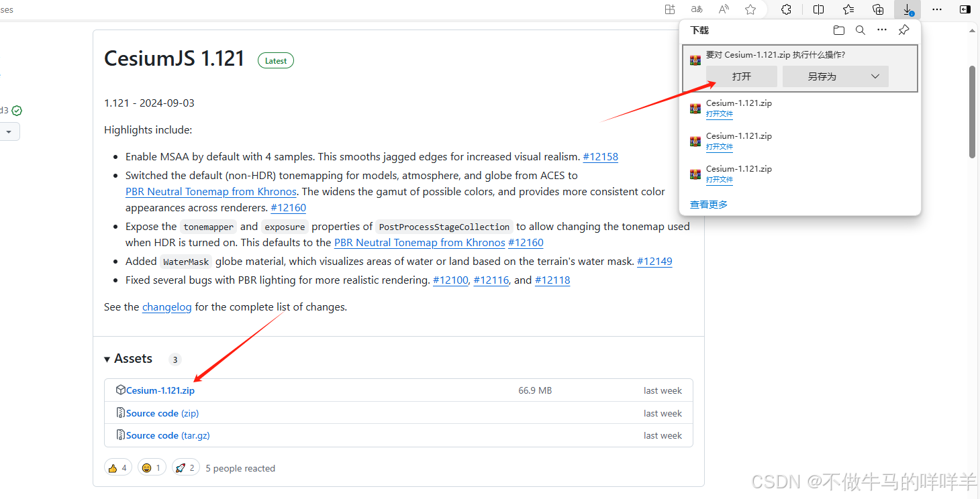Click 打开 to open the downloaded zip

pos(742,76)
